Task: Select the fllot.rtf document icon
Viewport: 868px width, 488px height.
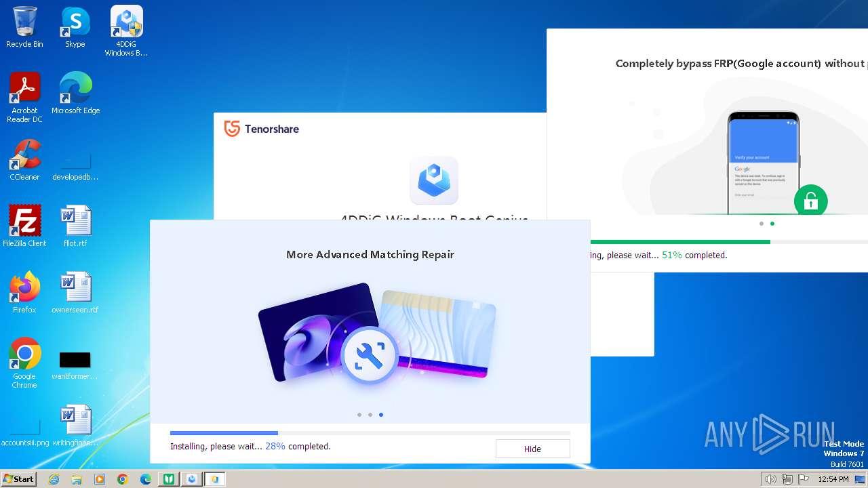Action: (x=75, y=226)
